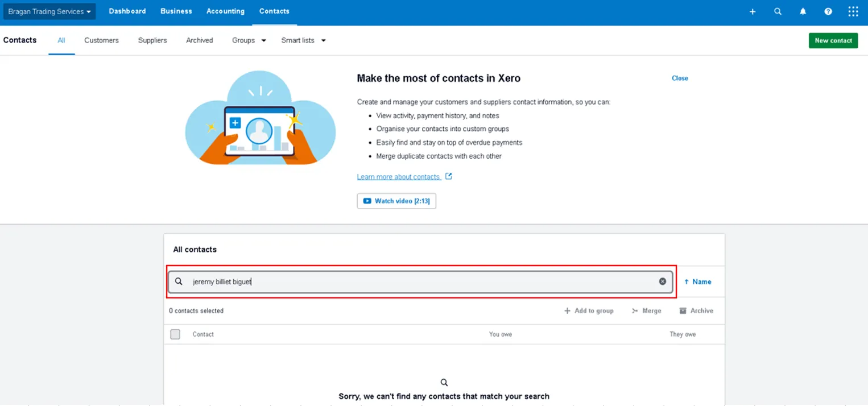
Task: Close the Make the most of contacts banner
Action: pos(680,78)
